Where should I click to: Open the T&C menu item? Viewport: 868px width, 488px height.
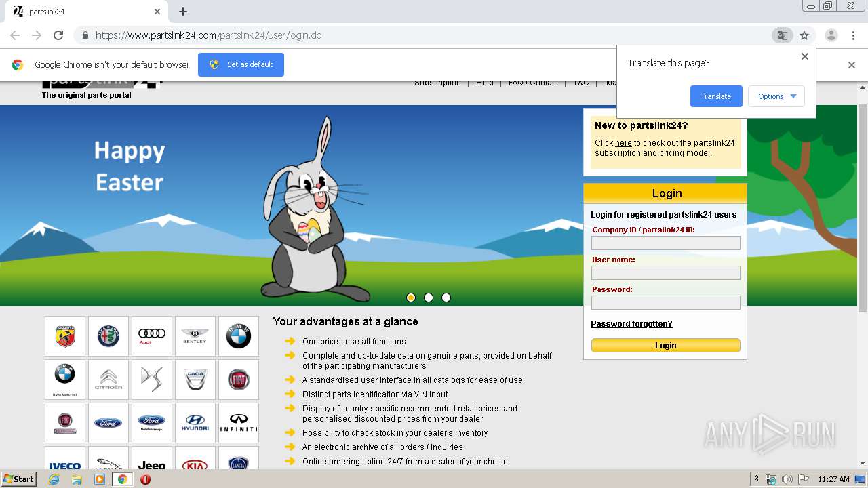pyautogui.click(x=581, y=83)
